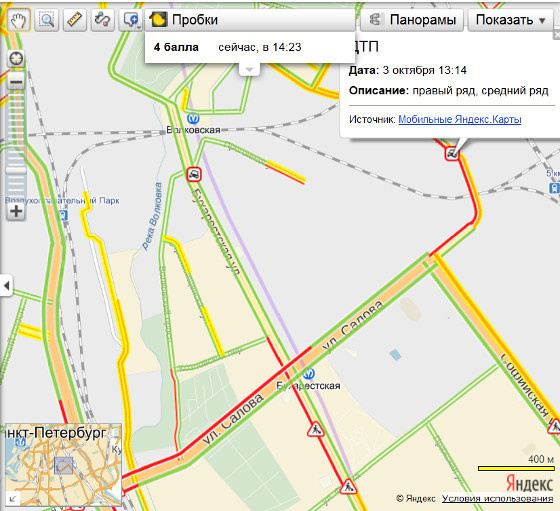Image resolution: width=560 pixels, height=511 pixels.
Task: Click the lowest roadworks sign on Бухарестская ул.
Action: (x=348, y=486)
